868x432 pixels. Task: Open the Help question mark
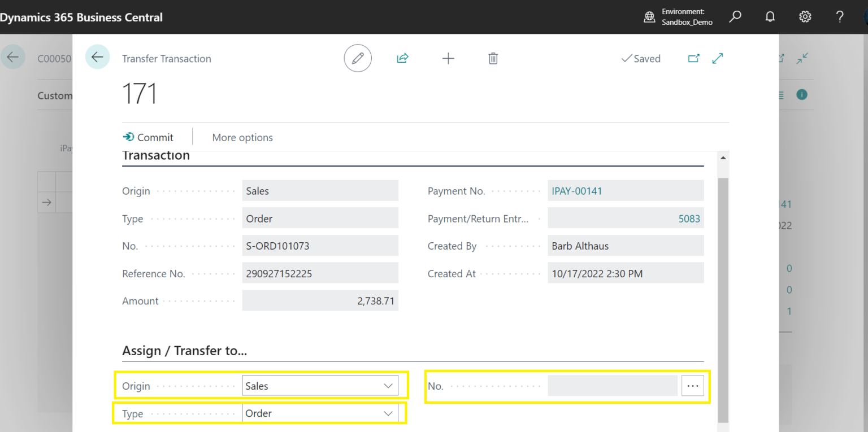[x=840, y=17]
